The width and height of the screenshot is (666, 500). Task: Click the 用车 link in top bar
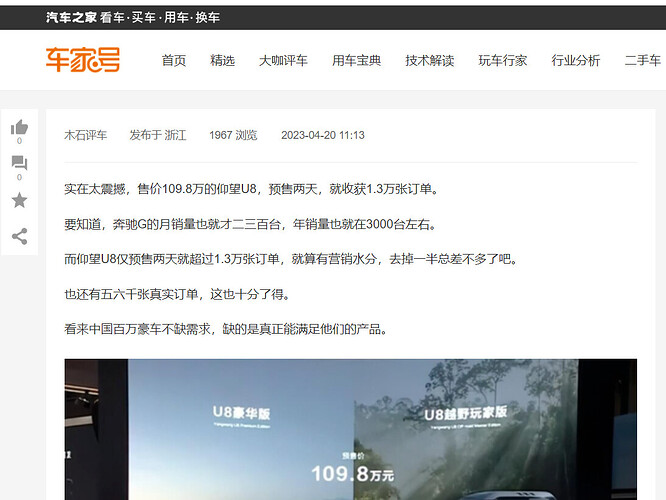(176, 17)
